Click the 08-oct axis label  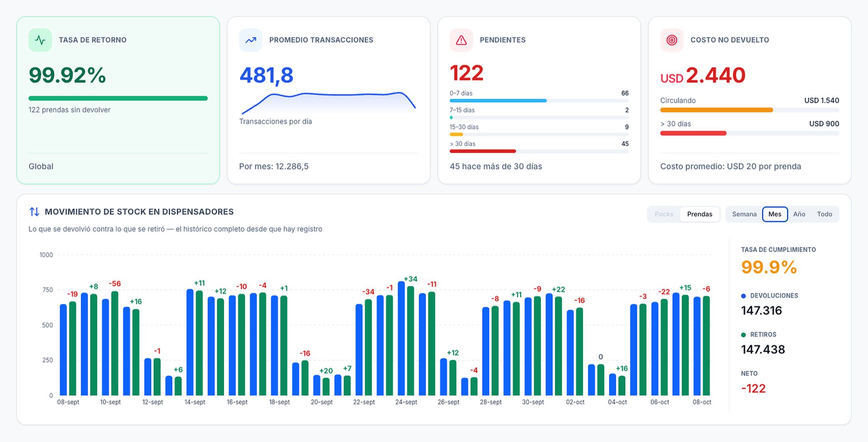pyautogui.click(x=702, y=402)
